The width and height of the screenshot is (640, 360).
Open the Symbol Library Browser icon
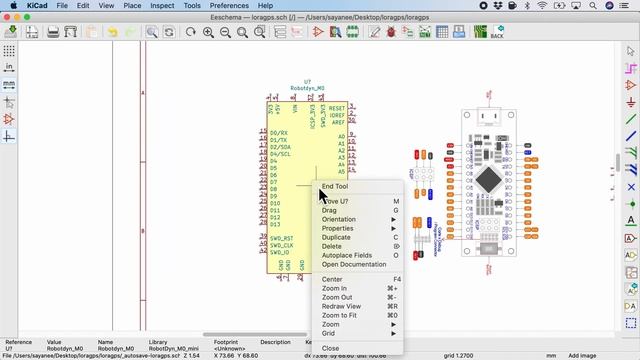tap(336, 32)
